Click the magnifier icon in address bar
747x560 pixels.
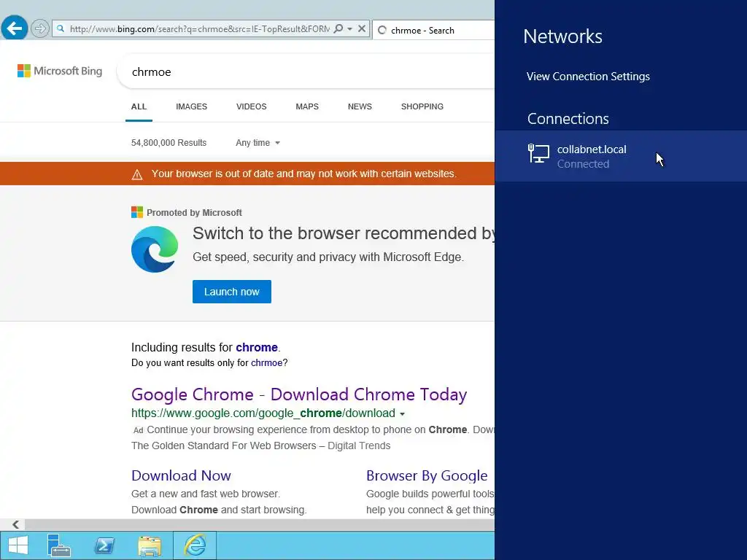338,28
